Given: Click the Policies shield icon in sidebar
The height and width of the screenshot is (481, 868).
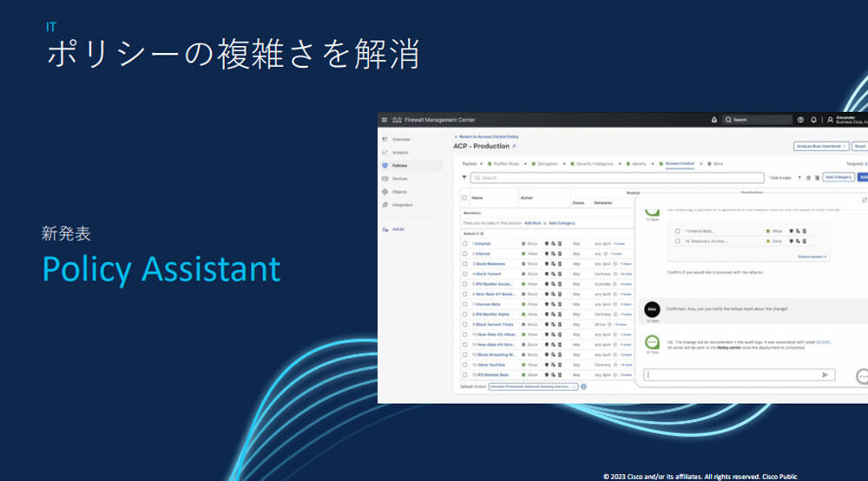Looking at the screenshot, I should 385,166.
